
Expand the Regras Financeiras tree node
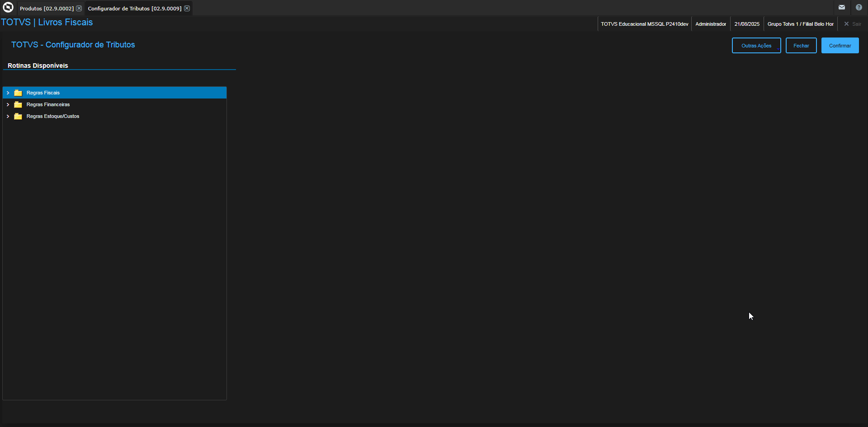click(x=8, y=104)
